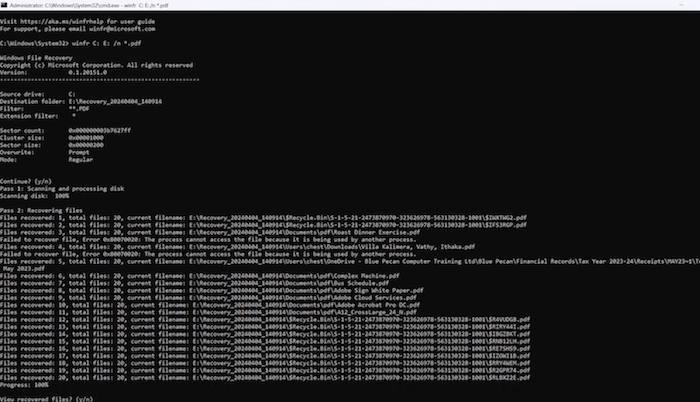Click the Source drive C: value
This screenshot has height=402, width=700.
coord(72,93)
